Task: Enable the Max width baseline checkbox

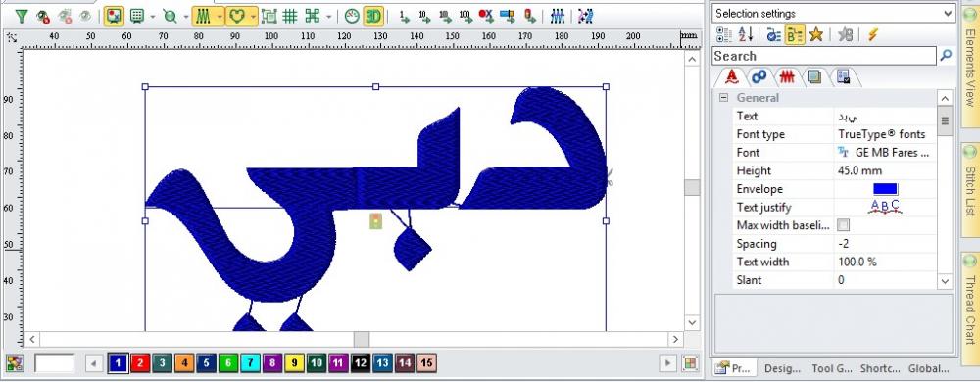Action: [x=844, y=225]
